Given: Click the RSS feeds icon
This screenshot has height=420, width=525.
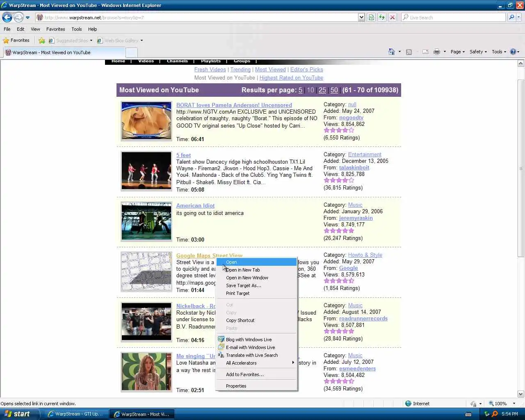Looking at the screenshot, I should pos(409,52).
